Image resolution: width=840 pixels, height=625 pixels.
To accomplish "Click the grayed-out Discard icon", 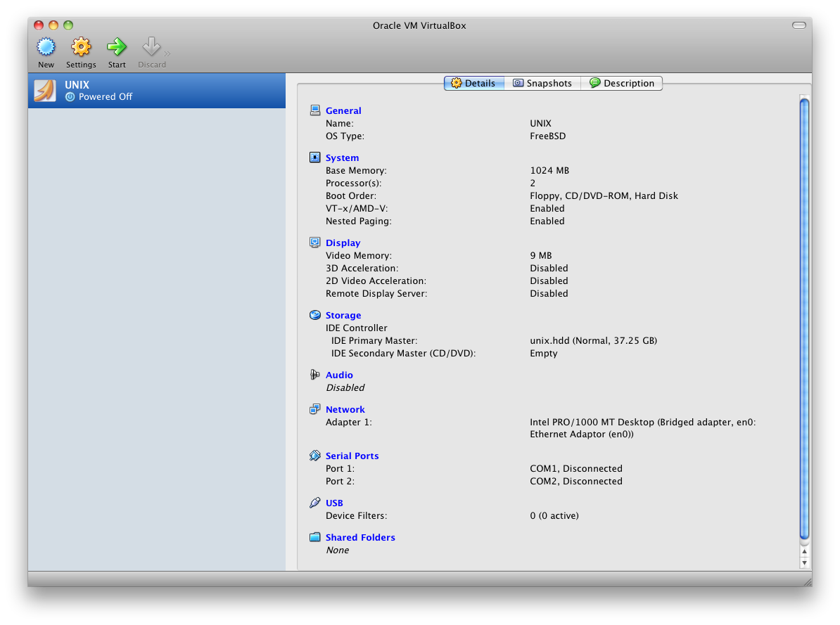I will click(152, 45).
